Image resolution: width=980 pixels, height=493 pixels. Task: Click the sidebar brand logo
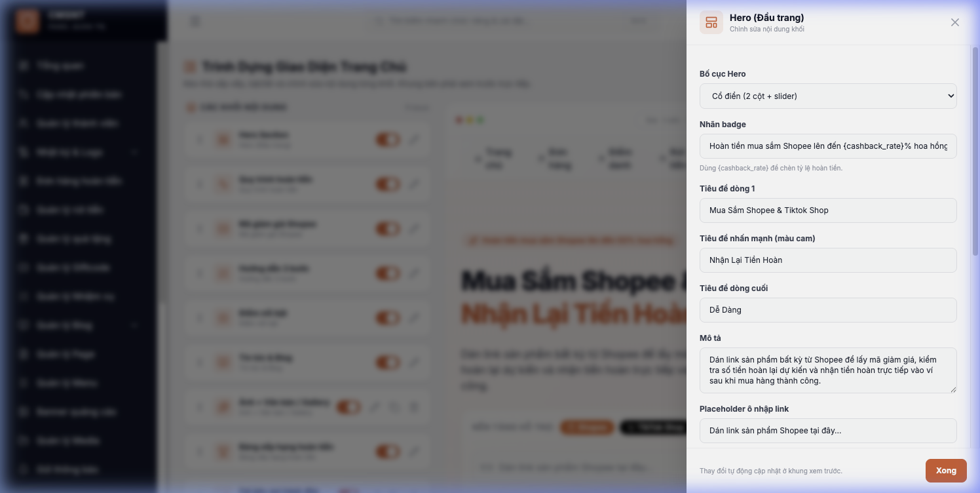28,21
